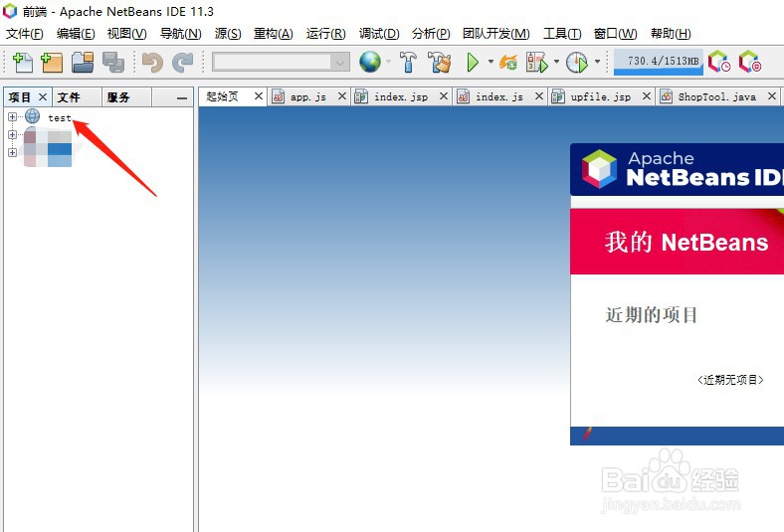The height and width of the screenshot is (532, 784).
Task: Run project with green play icon
Action: point(473,63)
